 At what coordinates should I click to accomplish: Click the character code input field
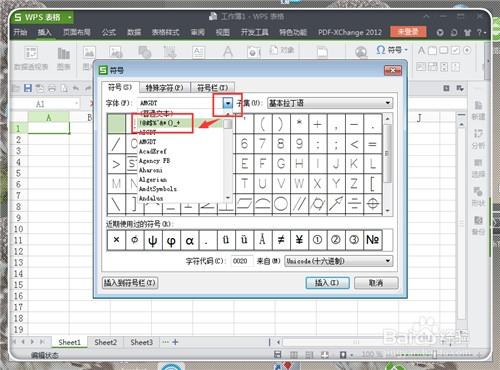(x=242, y=261)
